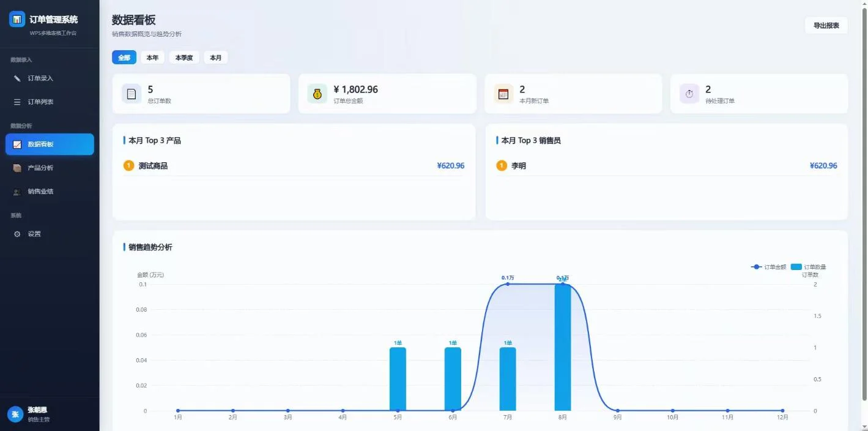The width and height of the screenshot is (868, 431).
Task: Open 数据看板 in the sidebar
Action: tap(50, 144)
